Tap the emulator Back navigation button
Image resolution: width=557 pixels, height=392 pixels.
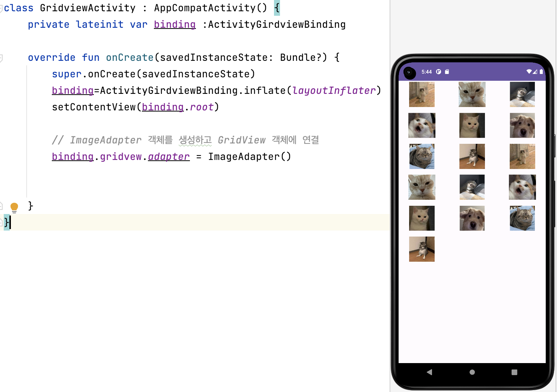tap(429, 372)
